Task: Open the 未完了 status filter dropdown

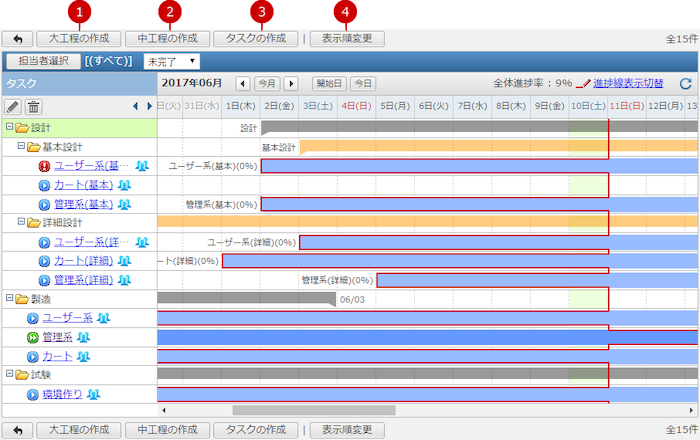Action: pyautogui.click(x=171, y=61)
